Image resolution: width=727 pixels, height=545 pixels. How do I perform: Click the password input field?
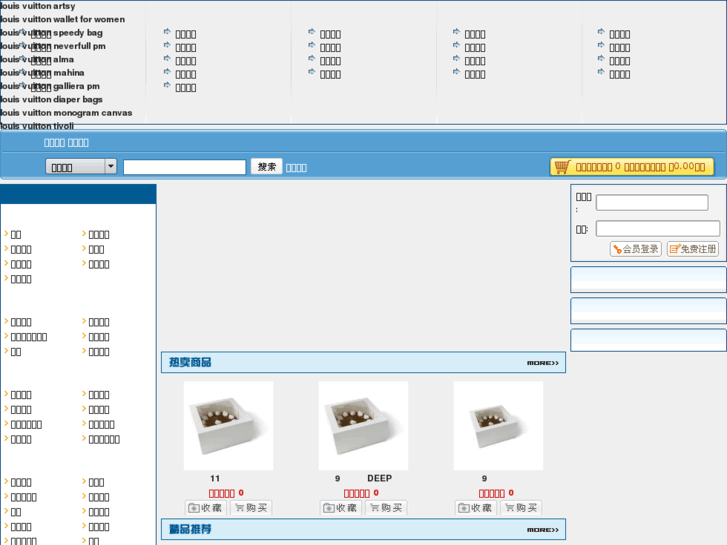pos(657,229)
